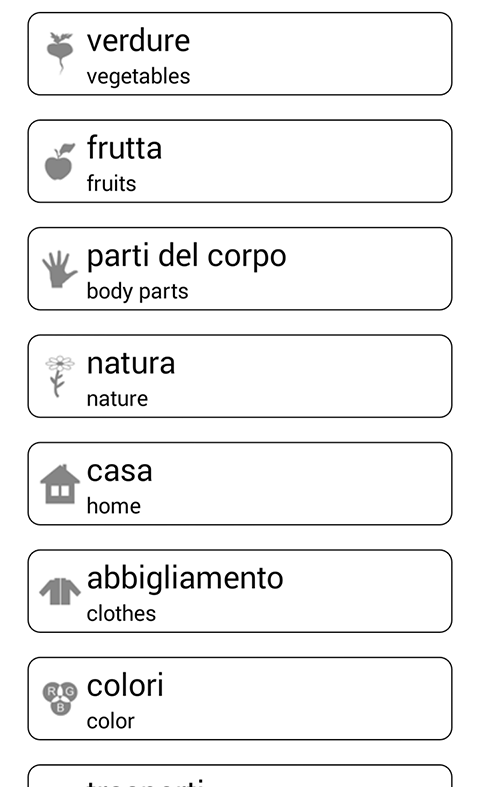Open the partially visible bottom category
This screenshot has height=787, width=480.
coord(240,775)
